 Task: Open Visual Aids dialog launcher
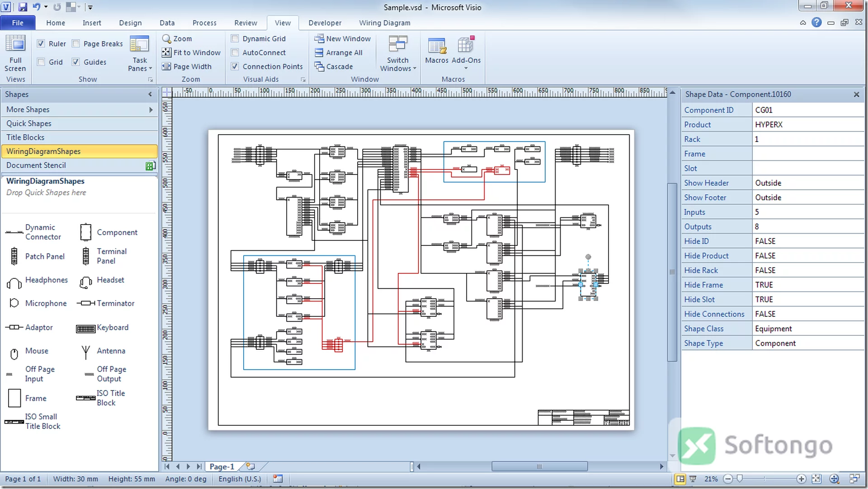pos(303,80)
